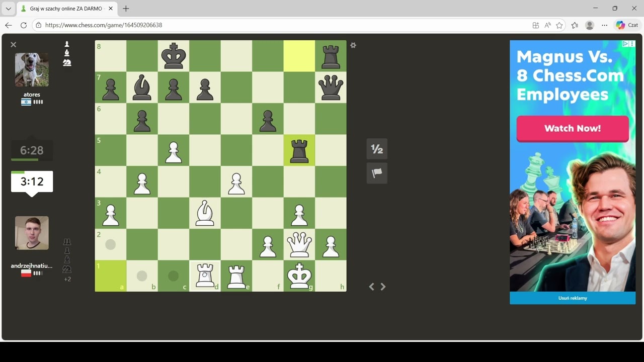Click atores' clock showing 6:28

[x=32, y=150]
